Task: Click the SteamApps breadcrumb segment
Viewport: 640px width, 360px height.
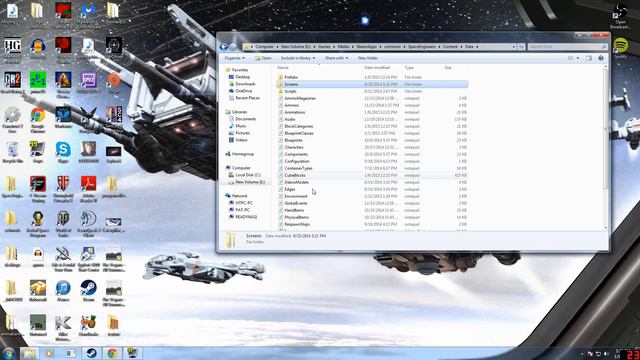Action: pyautogui.click(x=367, y=47)
